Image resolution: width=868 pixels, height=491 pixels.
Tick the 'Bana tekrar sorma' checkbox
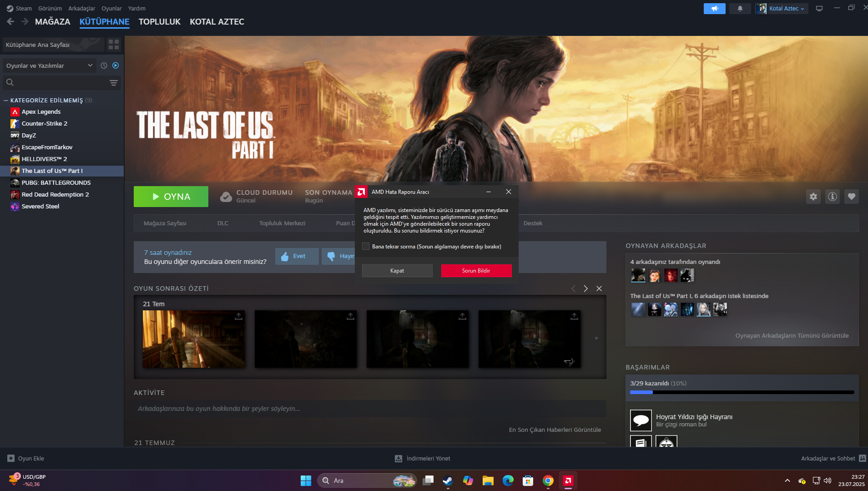pyautogui.click(x=366, y=246)
